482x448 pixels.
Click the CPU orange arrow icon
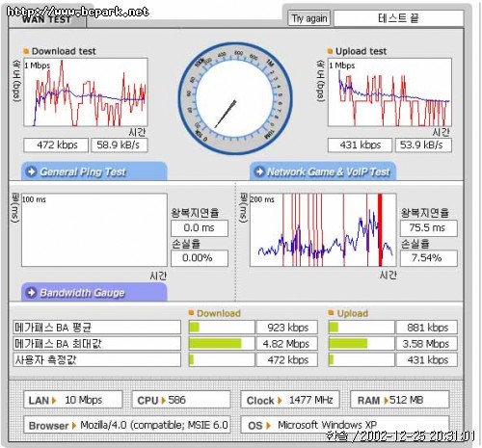163,401
